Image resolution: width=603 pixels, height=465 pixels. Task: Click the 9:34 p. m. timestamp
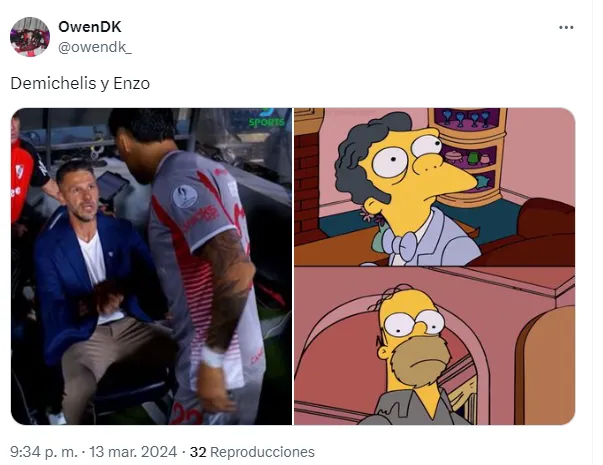(x=43, y=452)
